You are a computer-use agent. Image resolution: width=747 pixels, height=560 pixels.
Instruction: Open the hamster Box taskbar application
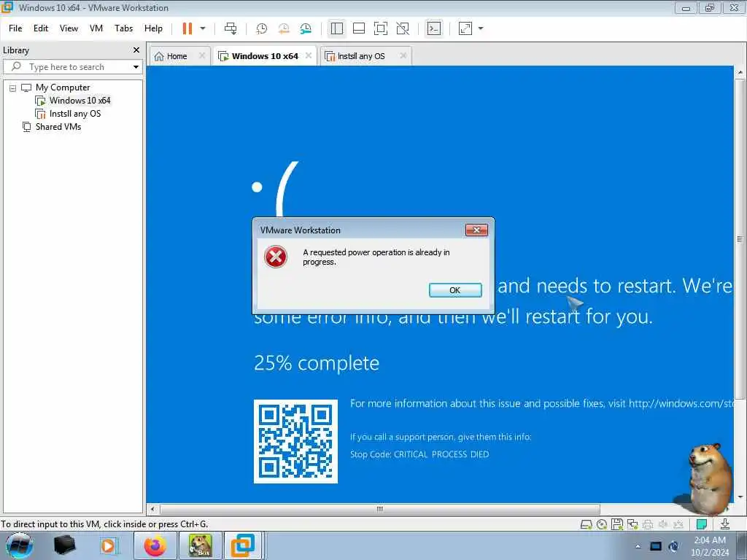[x=200, y=545]
